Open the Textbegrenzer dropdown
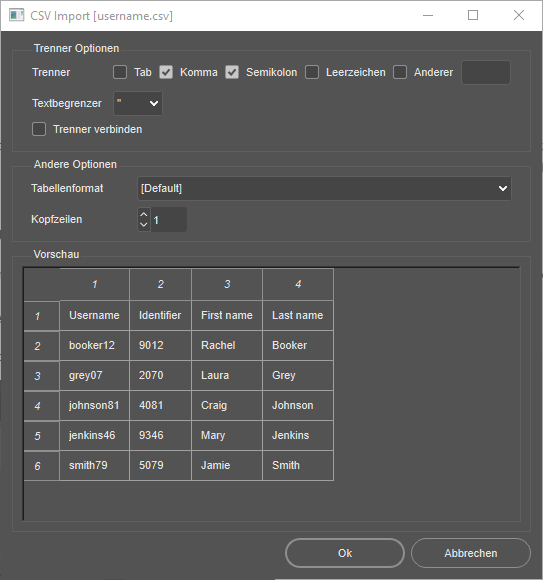The image size is (543, 580). pos(138,103)
